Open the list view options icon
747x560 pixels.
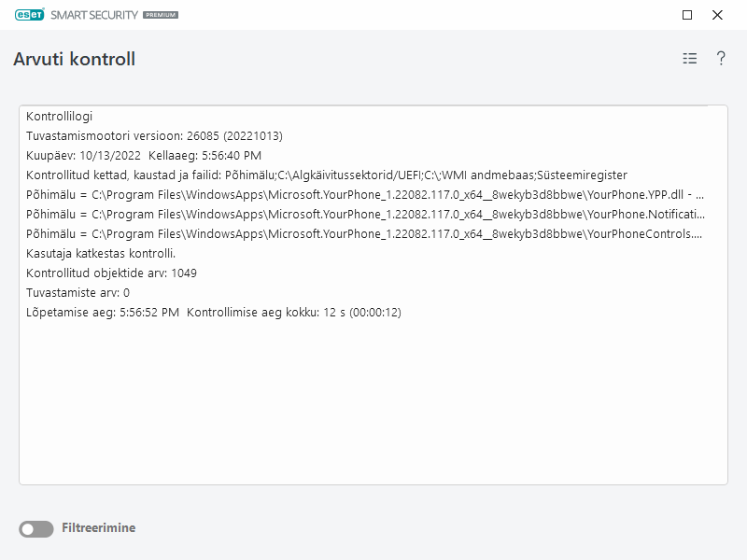coord(690,59)
